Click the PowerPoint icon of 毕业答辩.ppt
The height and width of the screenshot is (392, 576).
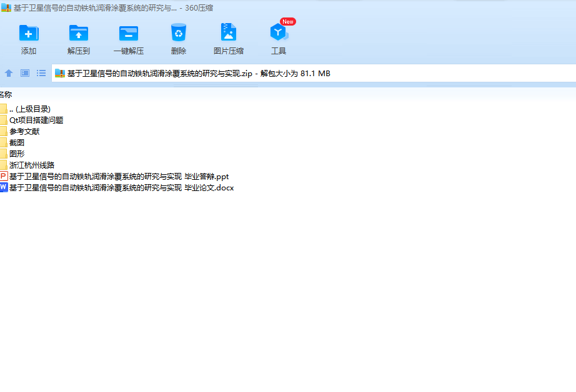point(4,176)
